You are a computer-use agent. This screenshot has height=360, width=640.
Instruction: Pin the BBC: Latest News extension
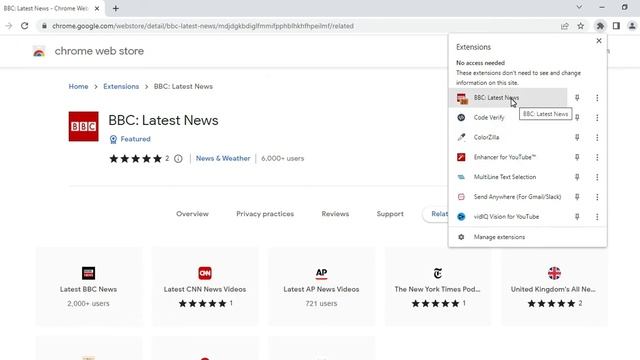[577, 98]
